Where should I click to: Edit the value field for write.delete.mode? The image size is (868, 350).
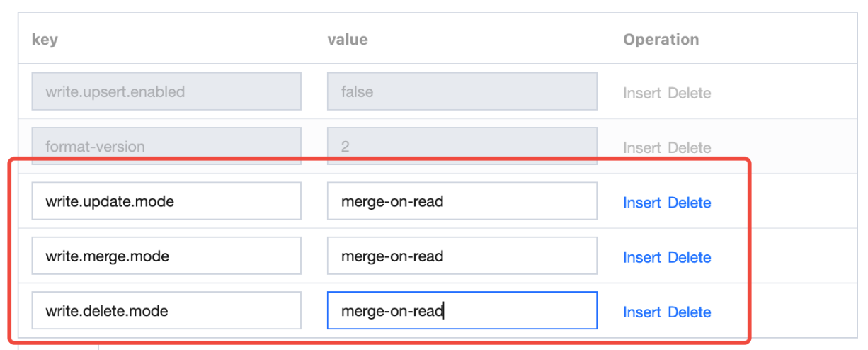(x=462, y=310)
